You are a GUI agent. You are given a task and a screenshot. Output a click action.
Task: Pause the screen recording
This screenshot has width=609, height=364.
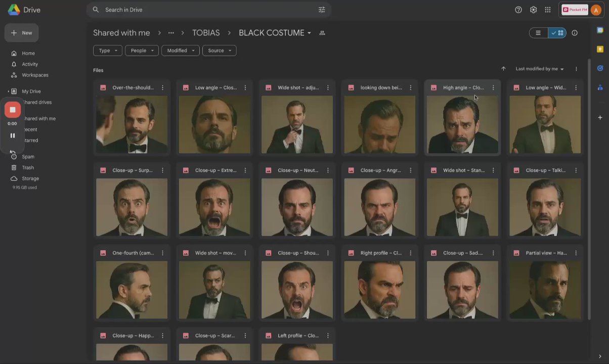coord(13,135)
